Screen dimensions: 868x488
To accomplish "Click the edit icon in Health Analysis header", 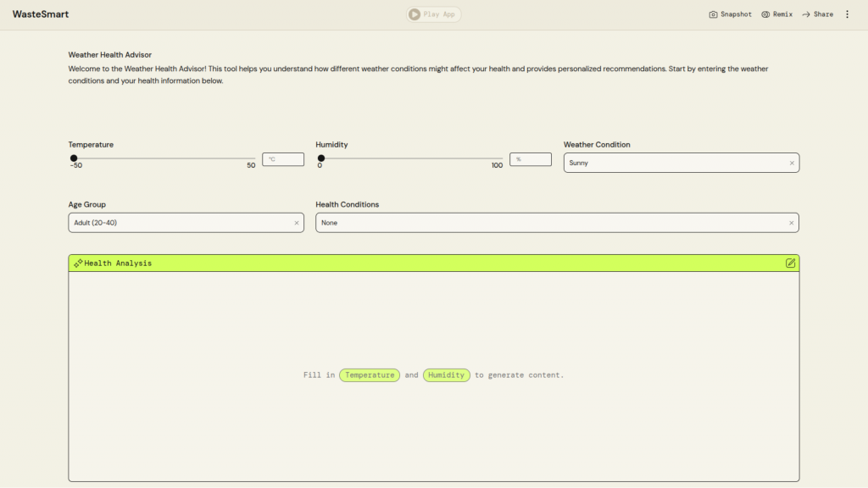I will coord(790,263).
